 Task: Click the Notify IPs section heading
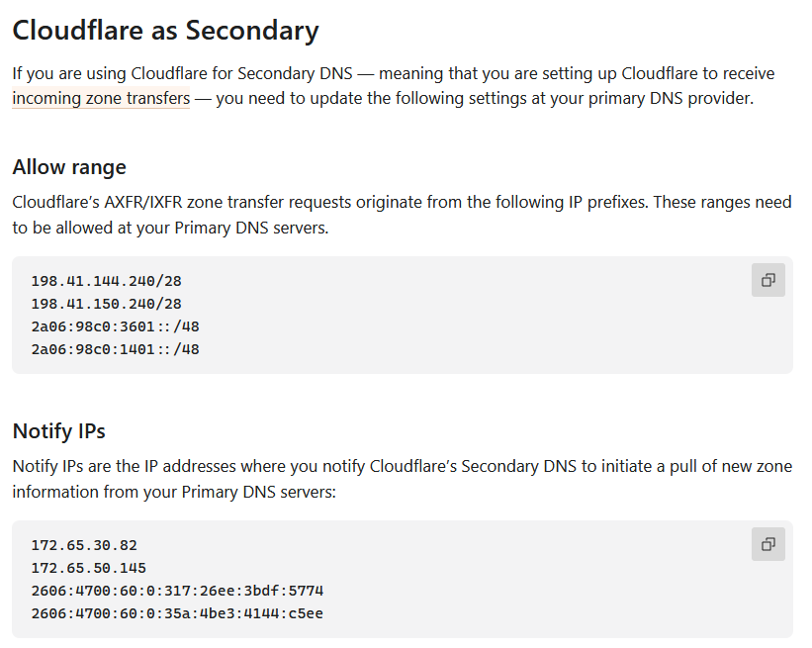(58, 431)
